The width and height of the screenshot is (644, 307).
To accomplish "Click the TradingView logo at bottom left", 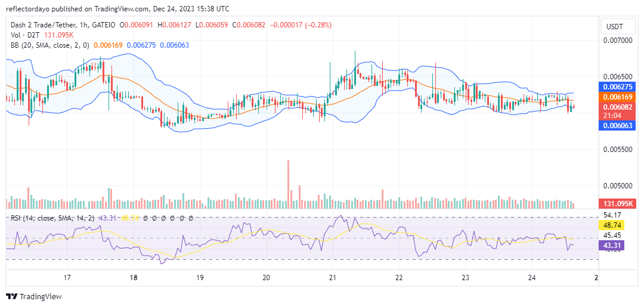I will click(x=33, y=296).
